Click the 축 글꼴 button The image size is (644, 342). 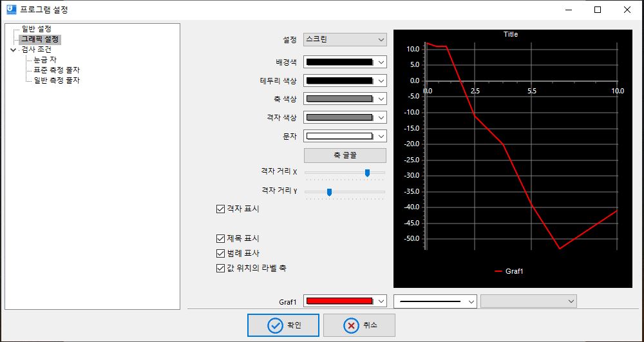click(x=345, y=156)
